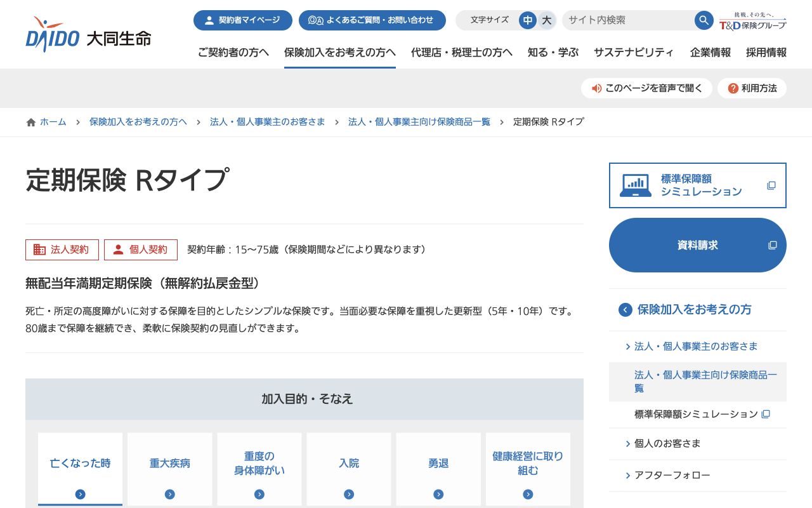Select 重度の身体障がい tab
This screenshot has width=812, height=508.
[x=259, y=469]
